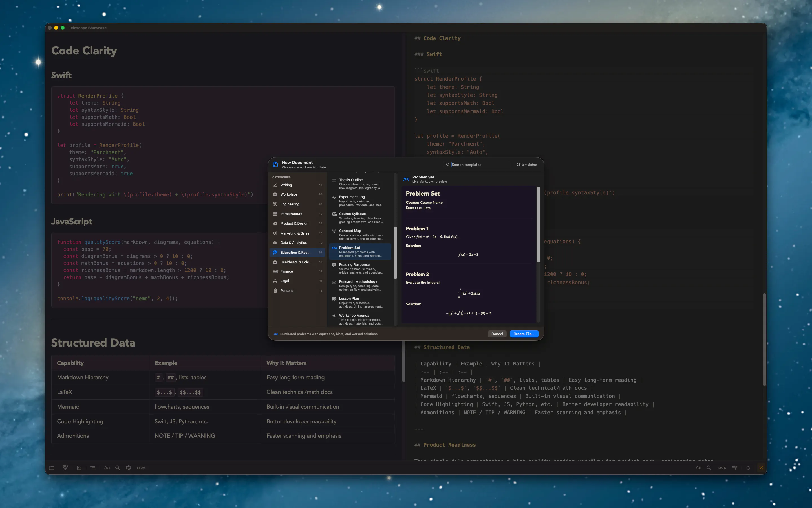This screenshot has height=508, width=812.
Task: Choose the Research Methodology template
Action: (360, 286)
